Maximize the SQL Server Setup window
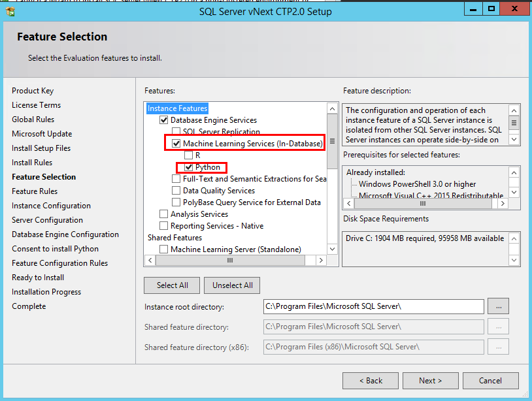This screenshot has height=401, width=532. (491, 8)
